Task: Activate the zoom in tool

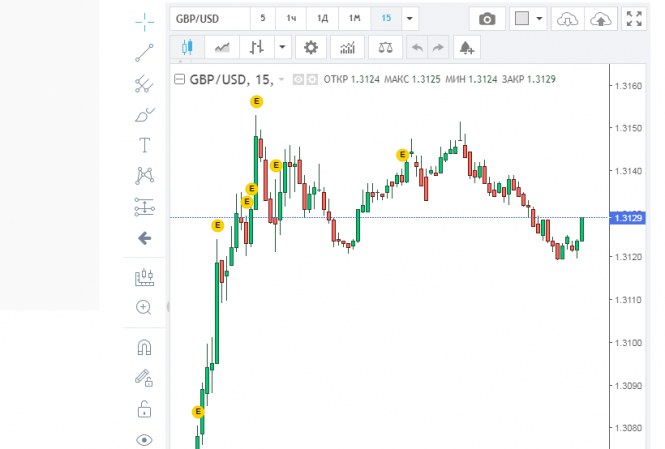Action: tap(144, 307)
